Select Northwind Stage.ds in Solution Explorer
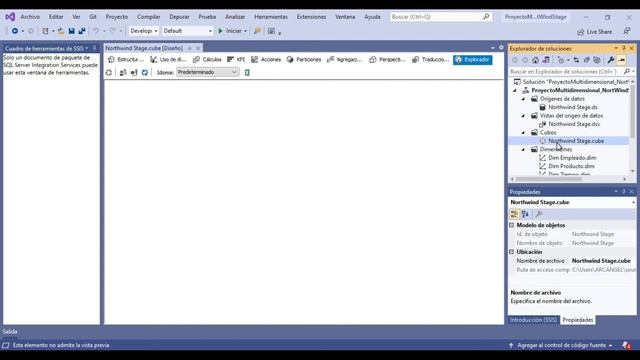This screenshot has width=640, height=360. (573, 107)
